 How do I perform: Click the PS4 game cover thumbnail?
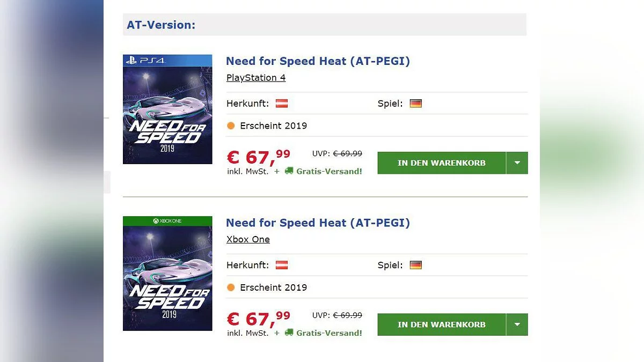coord(167,109)
